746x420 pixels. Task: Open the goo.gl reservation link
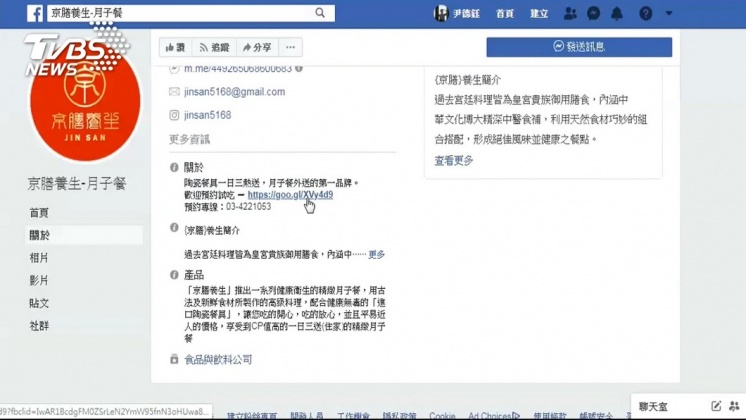[x=290, y=195]
